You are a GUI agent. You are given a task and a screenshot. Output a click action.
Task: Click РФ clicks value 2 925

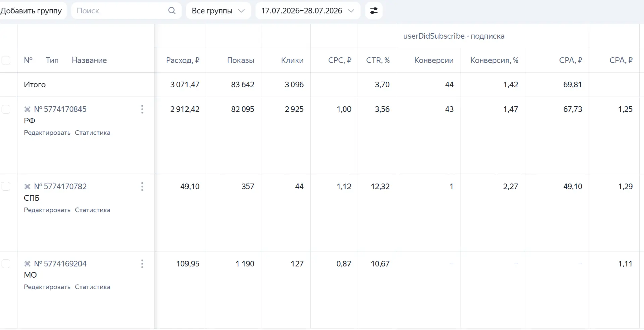294,109
